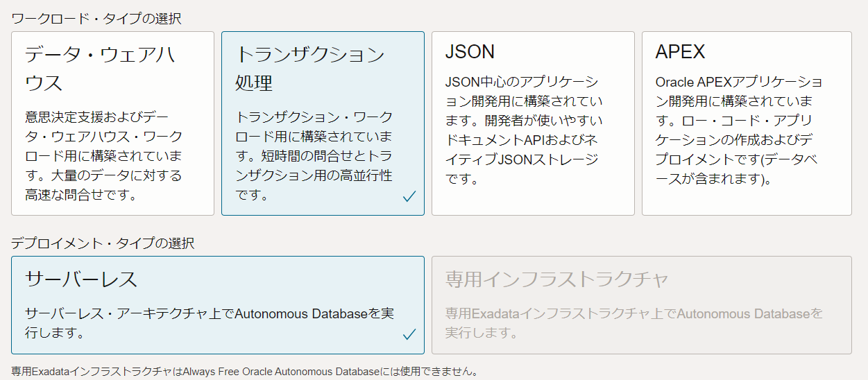Click the JSON card title

pyautogui.click(x=470, y=52)
